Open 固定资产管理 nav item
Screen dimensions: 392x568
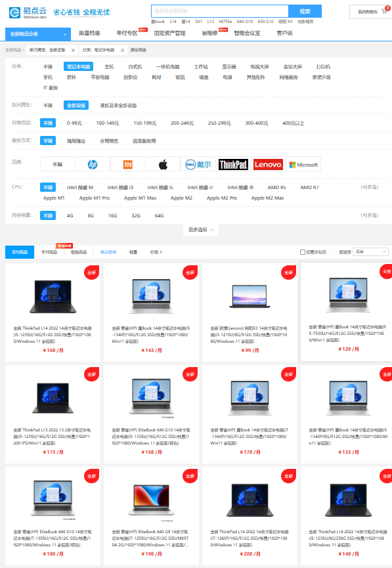coord(169,33)
